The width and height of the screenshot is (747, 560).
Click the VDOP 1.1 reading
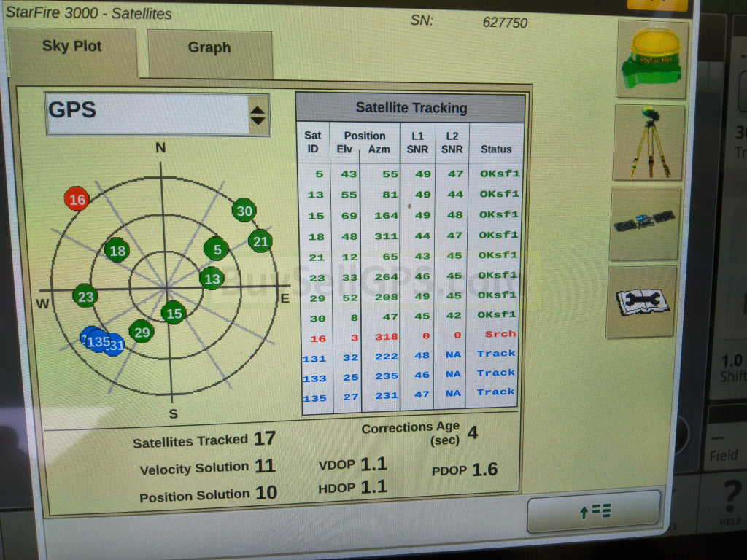353,464
